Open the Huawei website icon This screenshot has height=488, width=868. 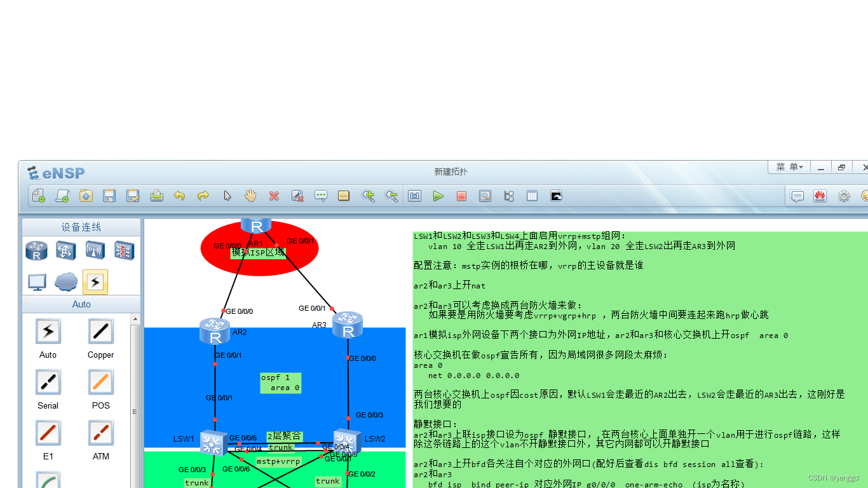click(x=820, y=196)
